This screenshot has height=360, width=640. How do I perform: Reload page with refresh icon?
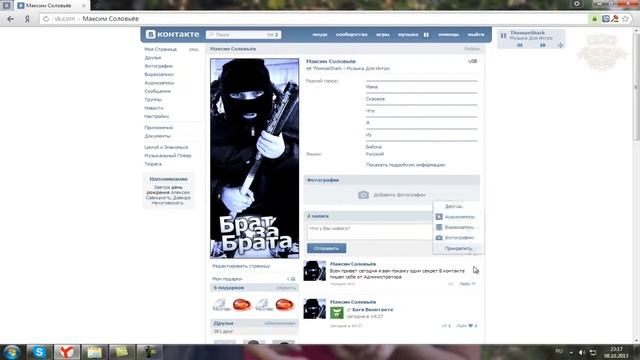coord(46,19)
